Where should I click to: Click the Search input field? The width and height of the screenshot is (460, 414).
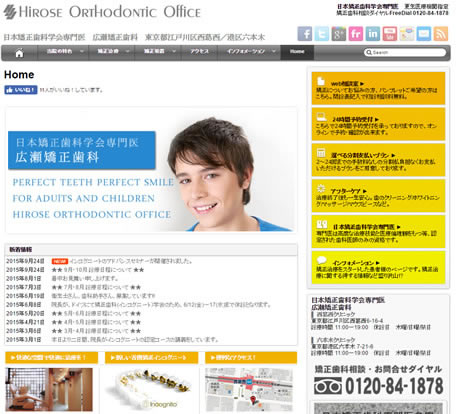405,52
